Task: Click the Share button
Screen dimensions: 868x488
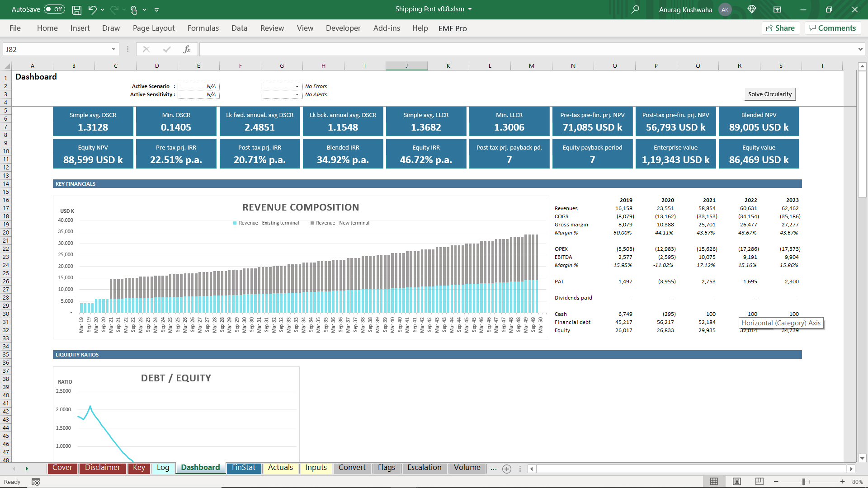Action: (x=781, y=28)
